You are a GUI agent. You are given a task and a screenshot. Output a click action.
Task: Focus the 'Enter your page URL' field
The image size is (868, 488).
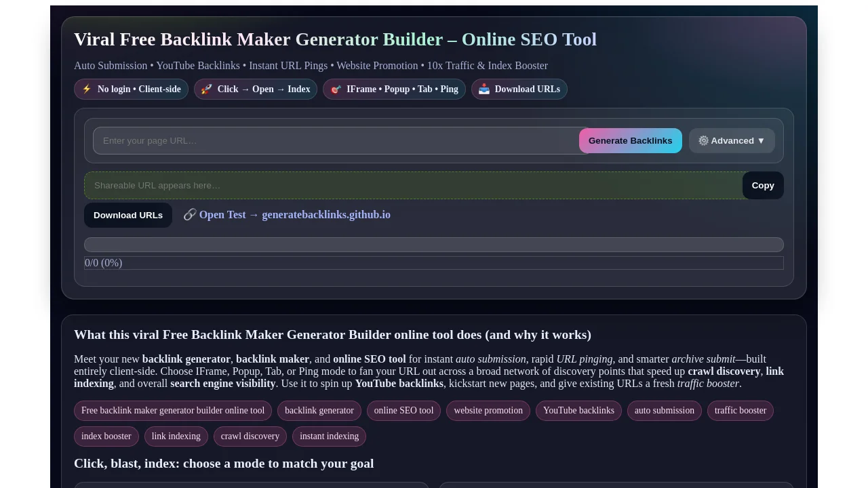336,140
